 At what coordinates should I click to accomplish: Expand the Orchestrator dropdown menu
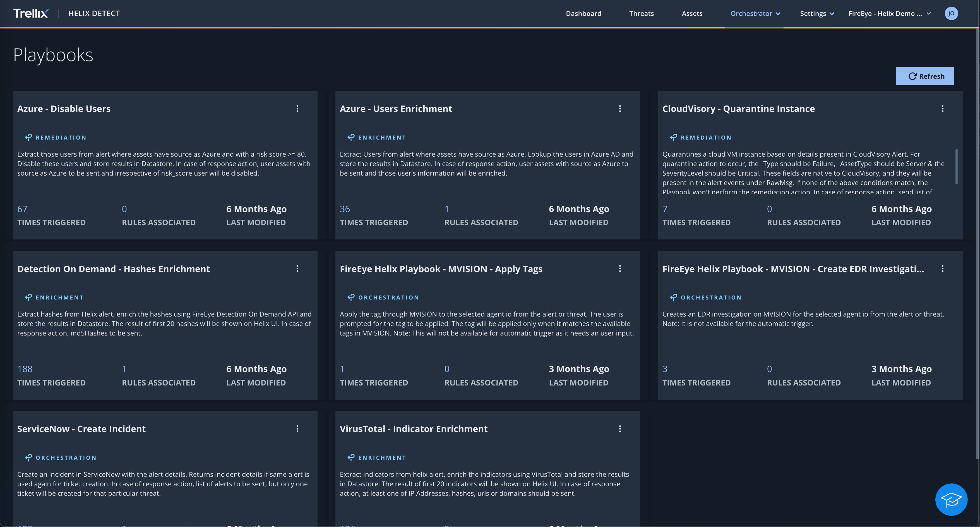pyautogui.click(x=755, y=13)
